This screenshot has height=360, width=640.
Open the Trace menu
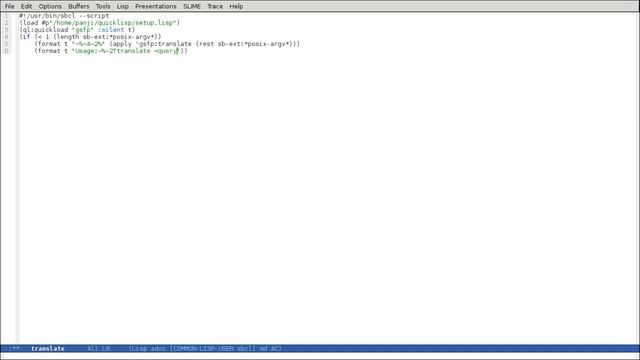[x=215, y=6]
